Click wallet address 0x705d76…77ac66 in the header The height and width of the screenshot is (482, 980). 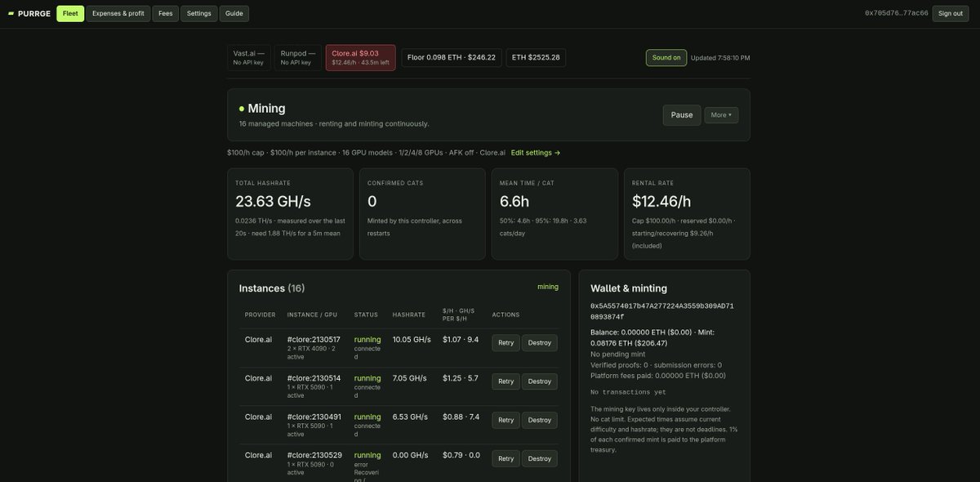click(897, 13)
